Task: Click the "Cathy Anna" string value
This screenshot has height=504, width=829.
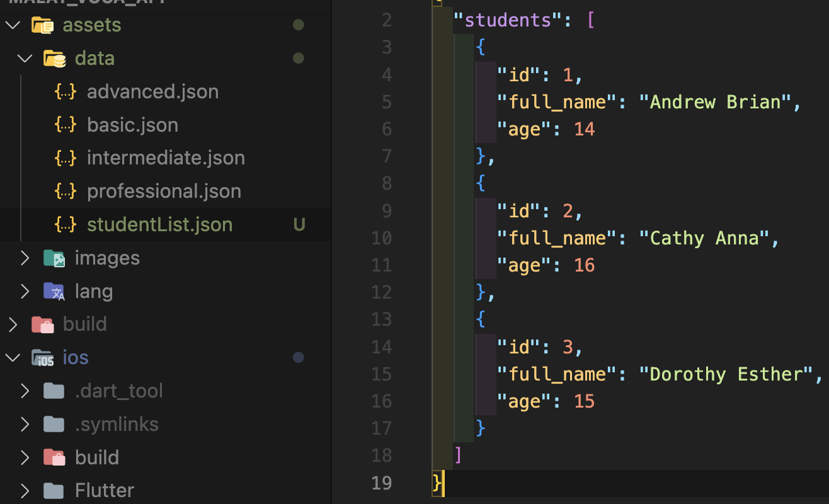Action: 704,238
